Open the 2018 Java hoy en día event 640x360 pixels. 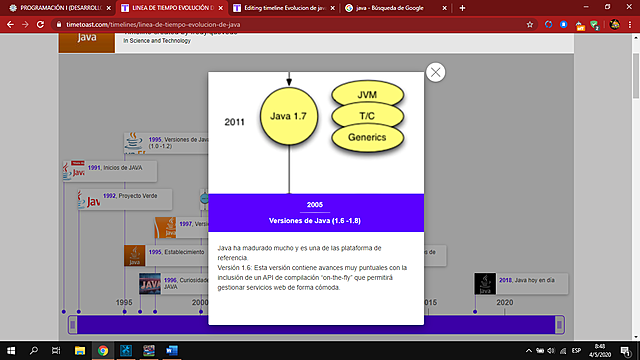pyautogui.click(x=521, y=284)
